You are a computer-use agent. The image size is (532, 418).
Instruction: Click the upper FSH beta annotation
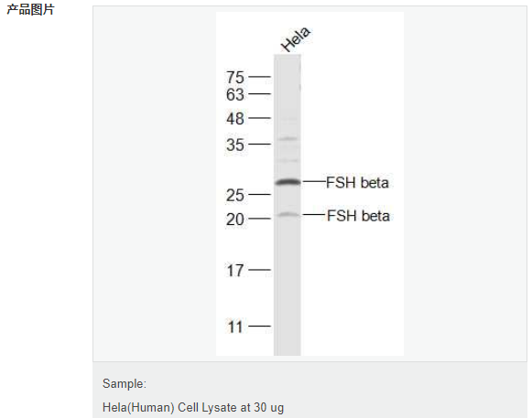pyautogui.click(x=357, y=183)
